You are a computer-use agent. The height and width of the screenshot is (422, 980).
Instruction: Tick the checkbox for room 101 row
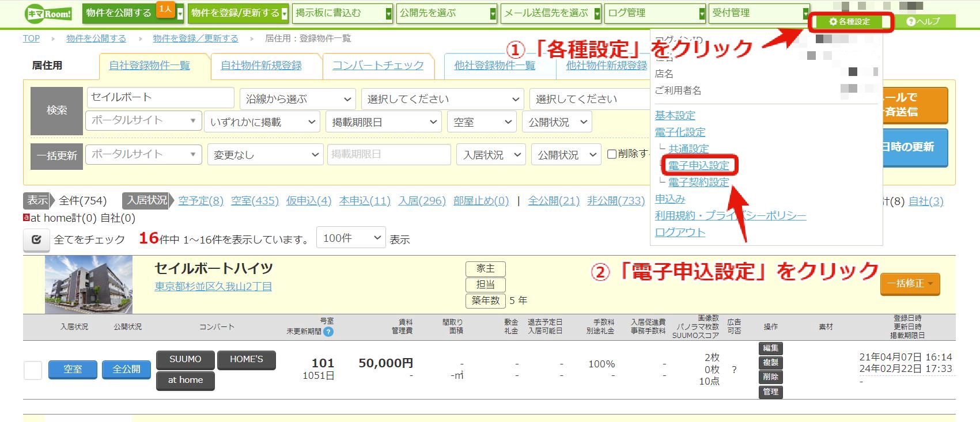click(x=33, y=370)
